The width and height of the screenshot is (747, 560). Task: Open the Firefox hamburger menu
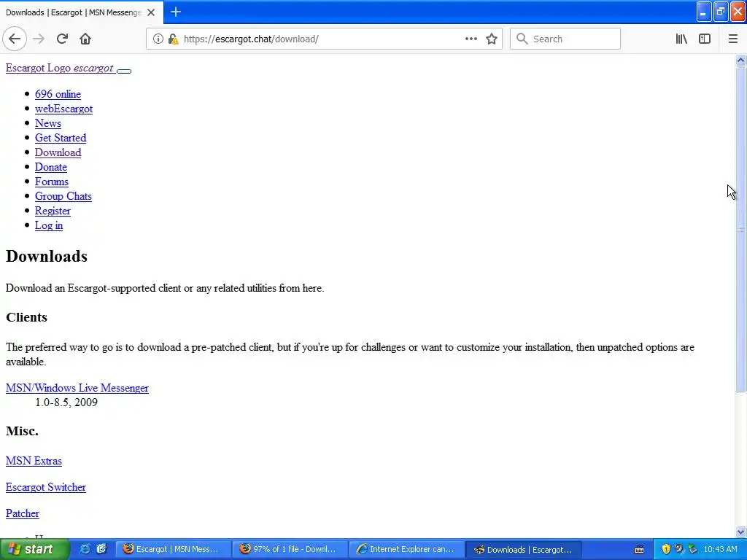(732, 39)
